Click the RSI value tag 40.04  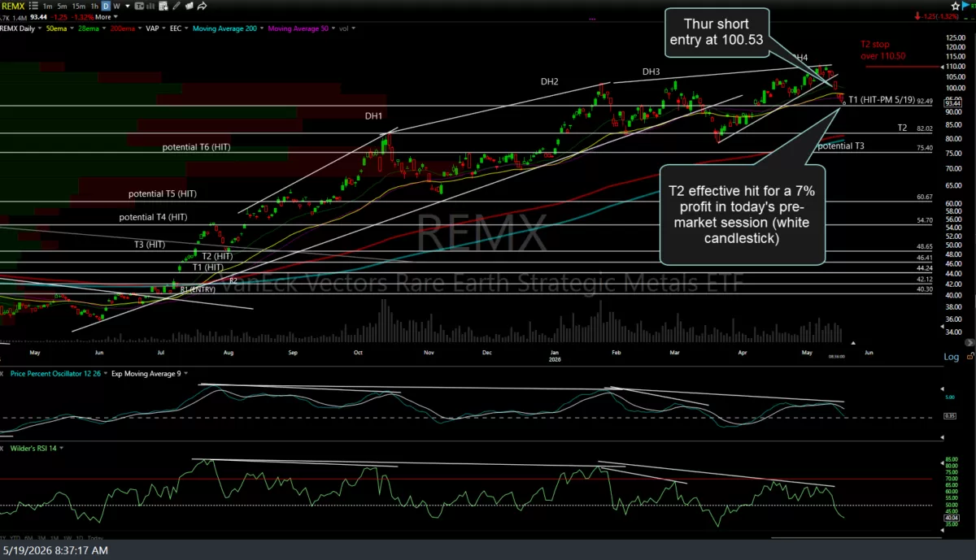[952, 517]
